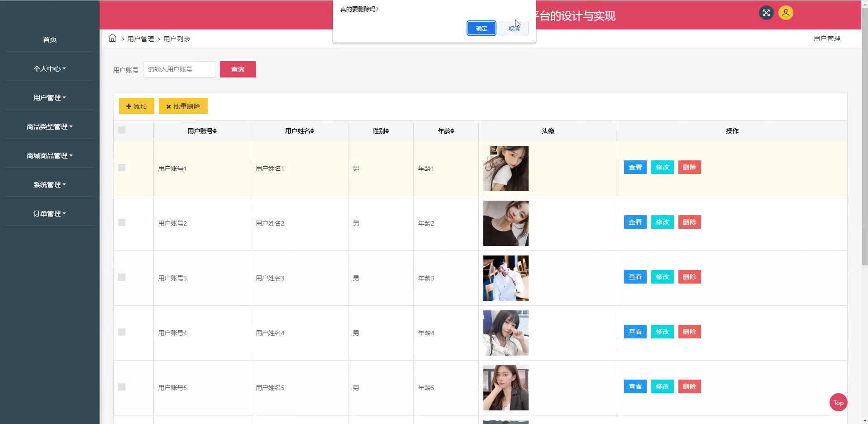Click 查看 for 用户账号3
This screenshot has height=424, width=868.
[635, 277]
